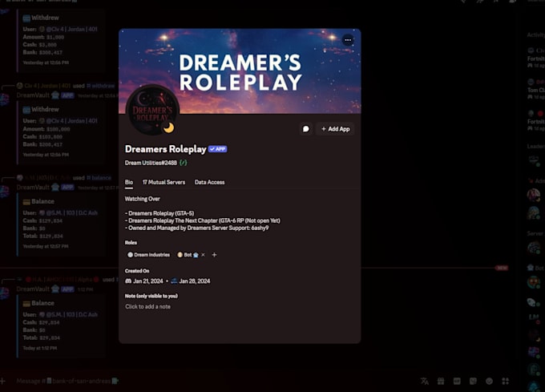Focus the Message #bank-of-san-andreas input
The image size is (545, 392).
click(216, 381)
